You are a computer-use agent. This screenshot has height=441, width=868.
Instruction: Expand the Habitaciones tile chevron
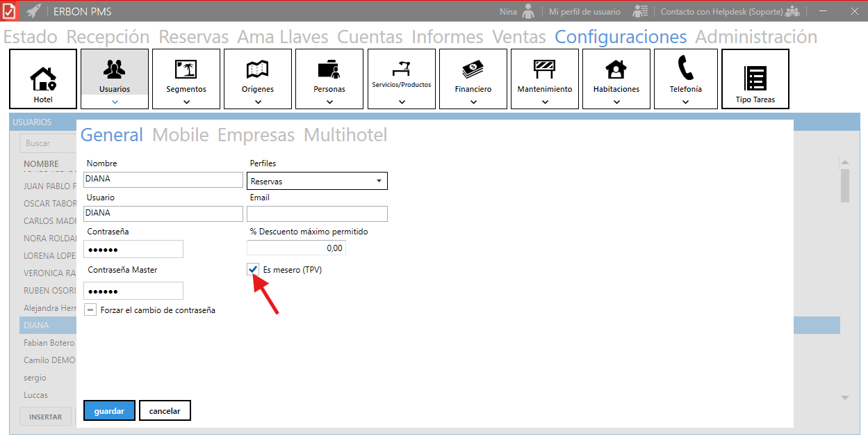click(616, 102)
